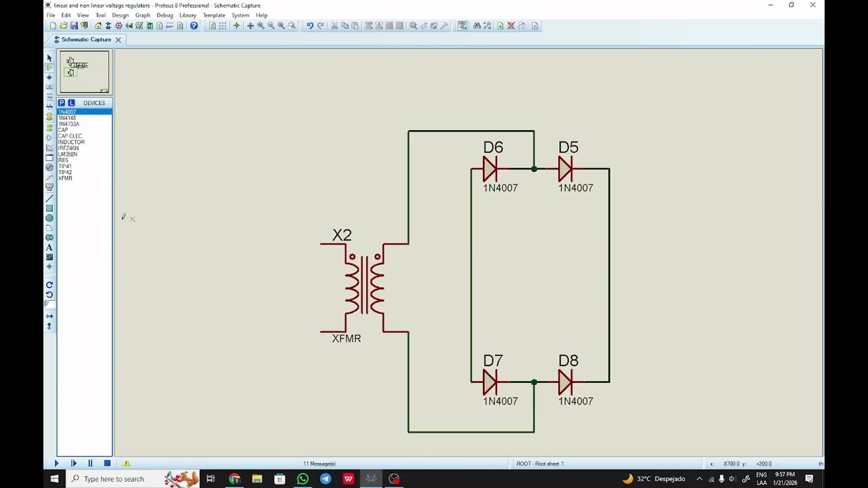This screenshot has width=868, height=488.
Task: Select the Component Mode tool
Action: 50,68
